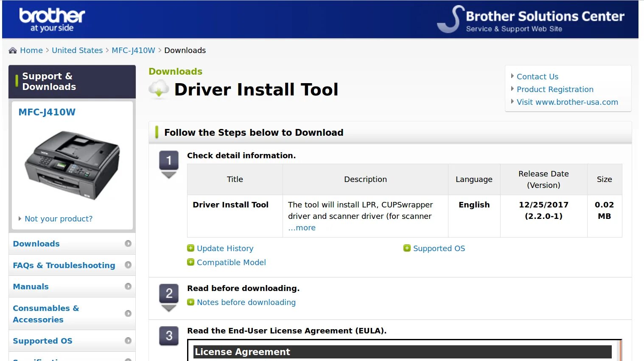Click the Driver Install Tool table cell
Screen dimensions: 644x361
point(235,216)
